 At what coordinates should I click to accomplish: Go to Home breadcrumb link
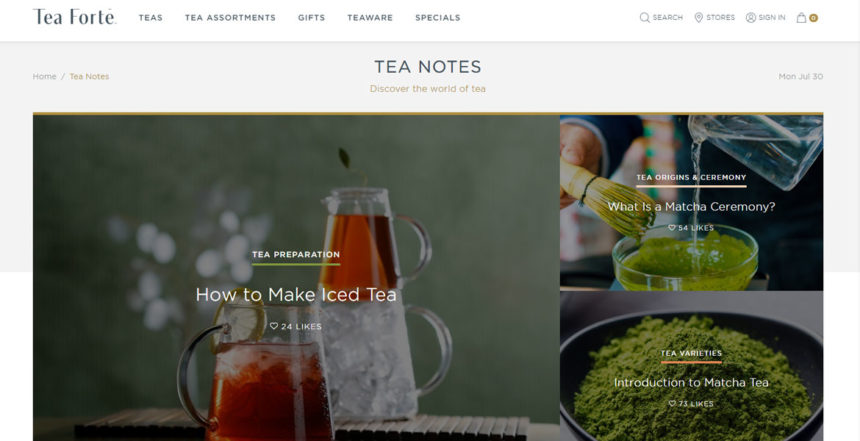[44, 76]
